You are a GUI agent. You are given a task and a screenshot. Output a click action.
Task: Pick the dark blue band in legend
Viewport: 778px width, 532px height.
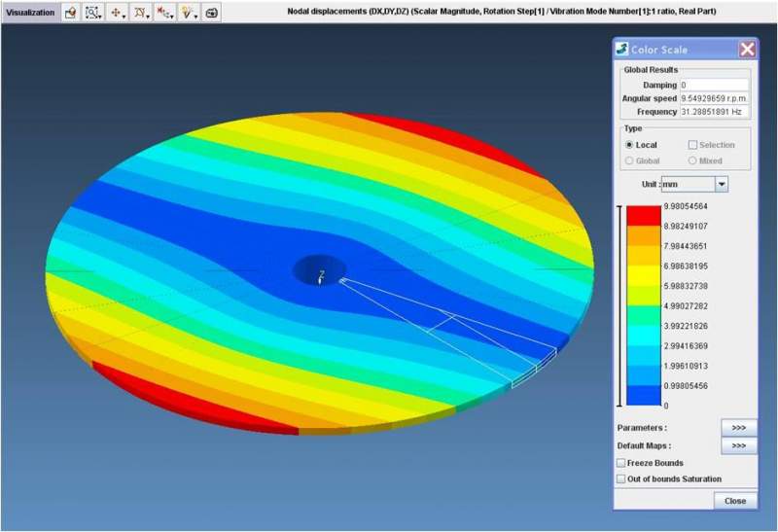tap(644, 396)
